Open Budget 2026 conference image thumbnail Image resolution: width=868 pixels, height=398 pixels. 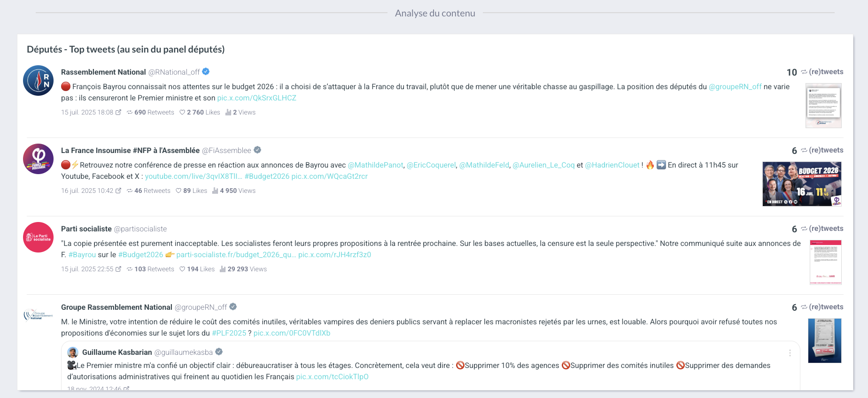[x=802, y=184]
